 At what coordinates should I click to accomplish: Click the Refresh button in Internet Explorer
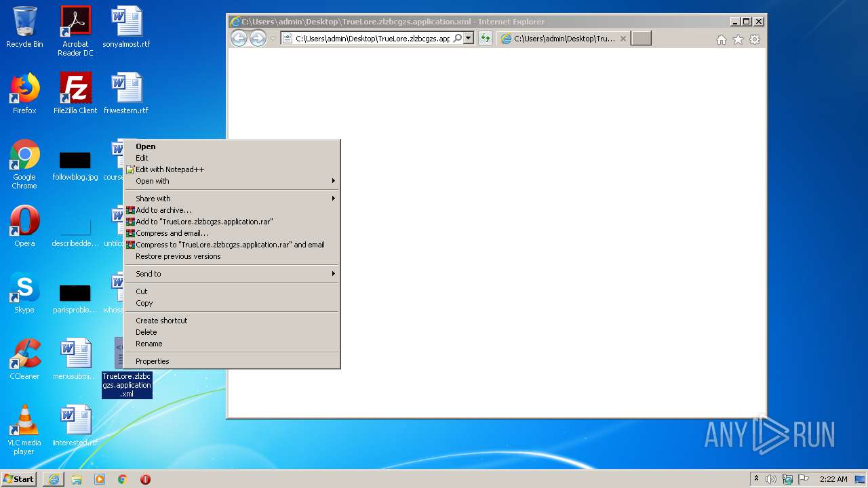485,39
